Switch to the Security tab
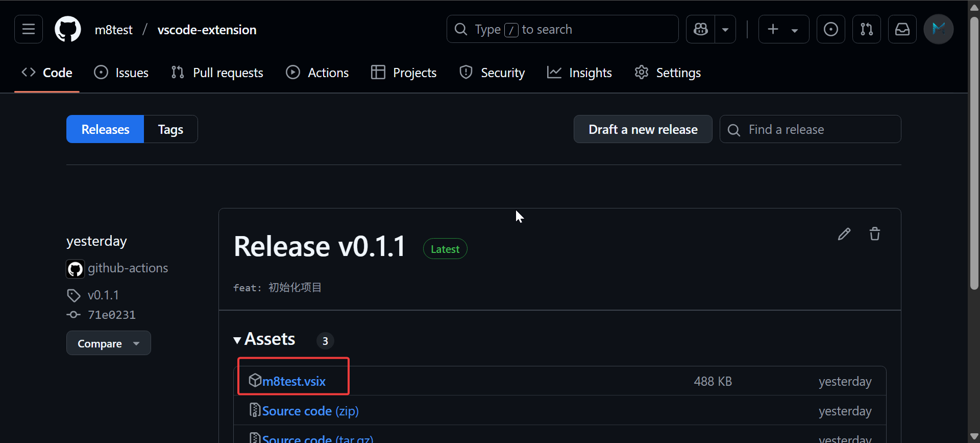Image resolution: width=980 pixels, height=443 pixels. (492, 73)
